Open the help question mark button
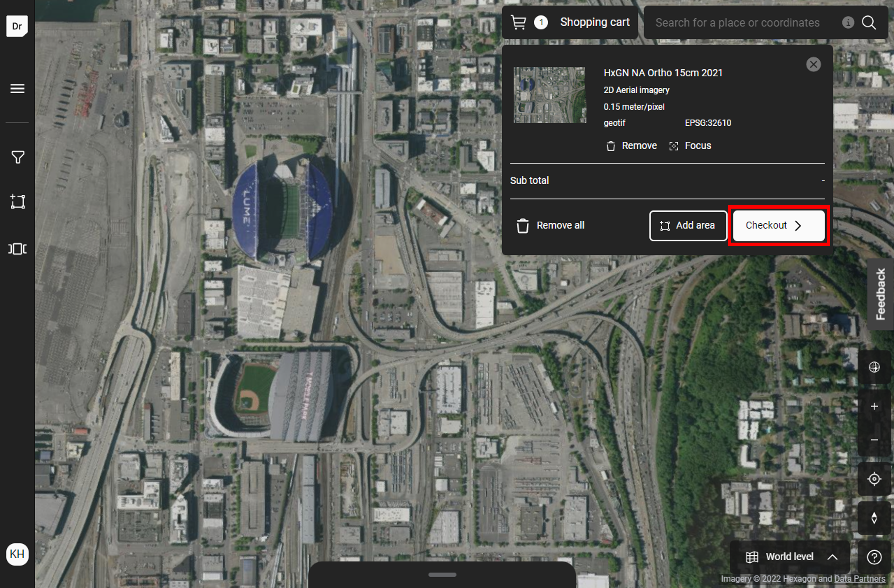 874,557
